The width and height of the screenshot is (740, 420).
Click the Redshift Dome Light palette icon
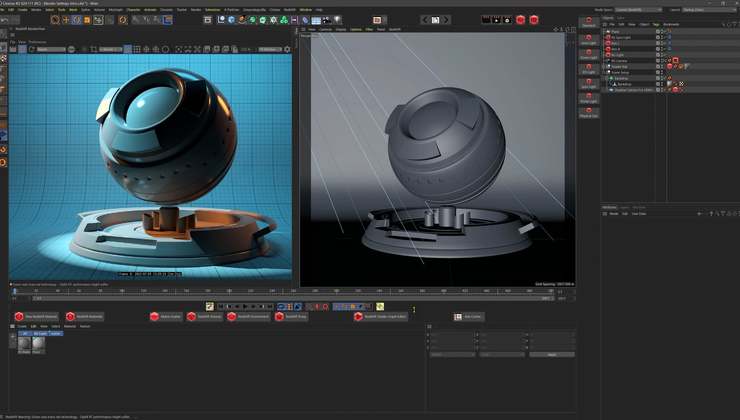coord(589,52)
